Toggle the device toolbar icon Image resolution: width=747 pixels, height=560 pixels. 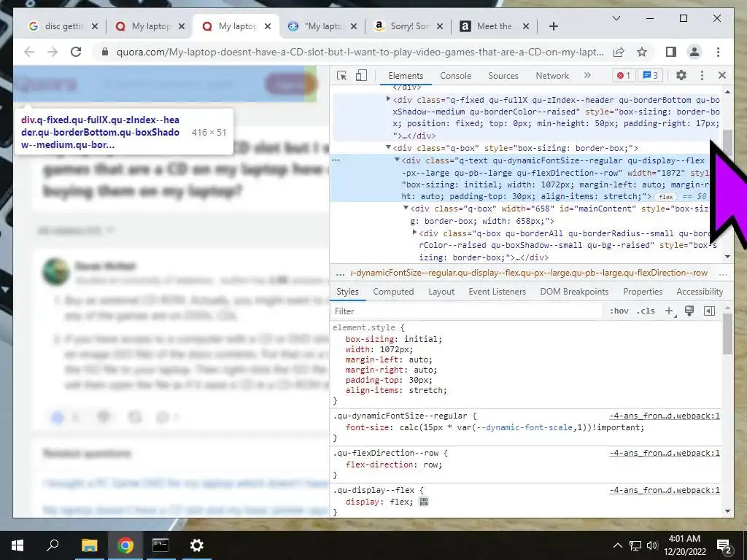point(362,75)
